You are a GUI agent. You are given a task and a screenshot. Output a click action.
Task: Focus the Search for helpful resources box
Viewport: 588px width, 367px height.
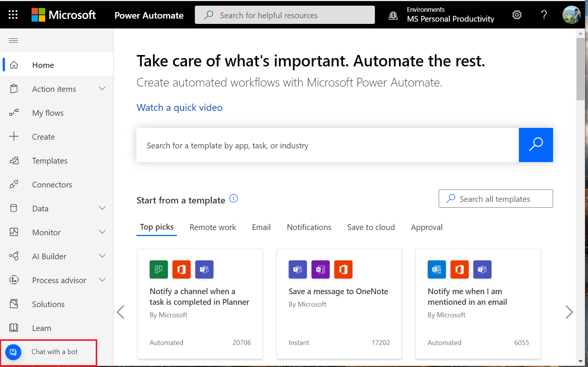pyautogui.click(x=285, y=15)
